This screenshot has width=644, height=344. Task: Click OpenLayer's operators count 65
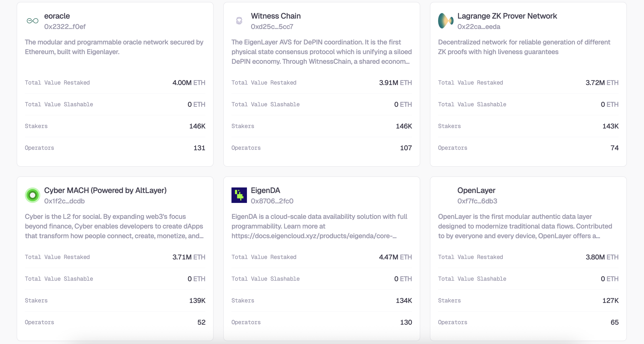(x=615, y=322)
